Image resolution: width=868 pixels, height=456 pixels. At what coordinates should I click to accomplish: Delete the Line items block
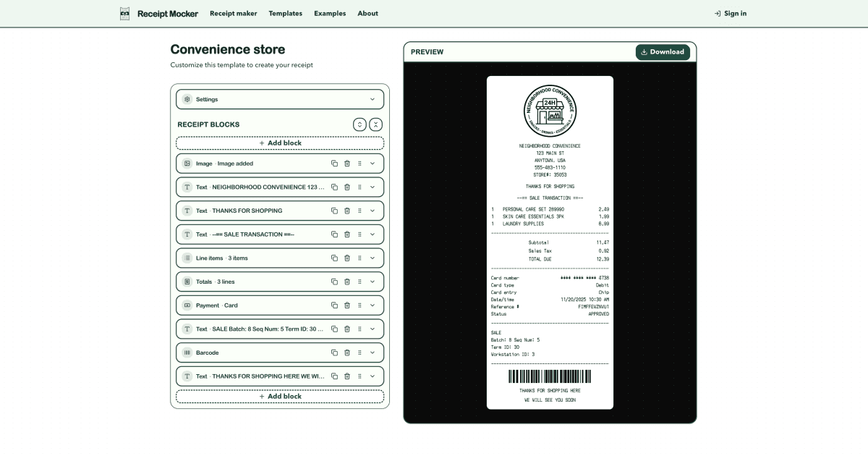(347, 258)
